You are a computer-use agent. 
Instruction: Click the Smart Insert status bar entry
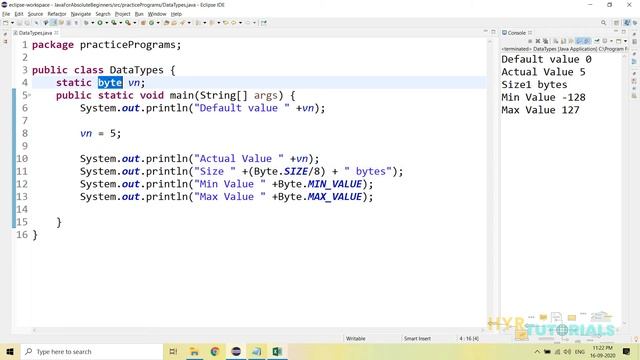tap(417, 338)
